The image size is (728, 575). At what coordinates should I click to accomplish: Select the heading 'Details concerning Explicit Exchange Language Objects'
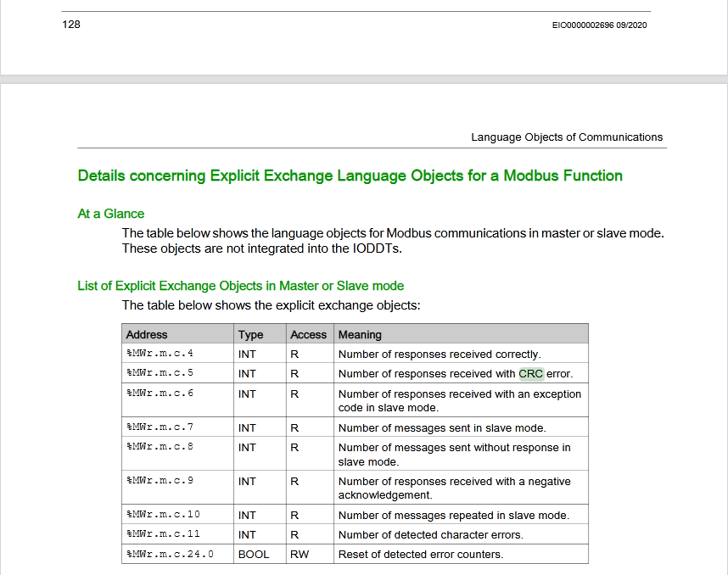tap(350, 176)
